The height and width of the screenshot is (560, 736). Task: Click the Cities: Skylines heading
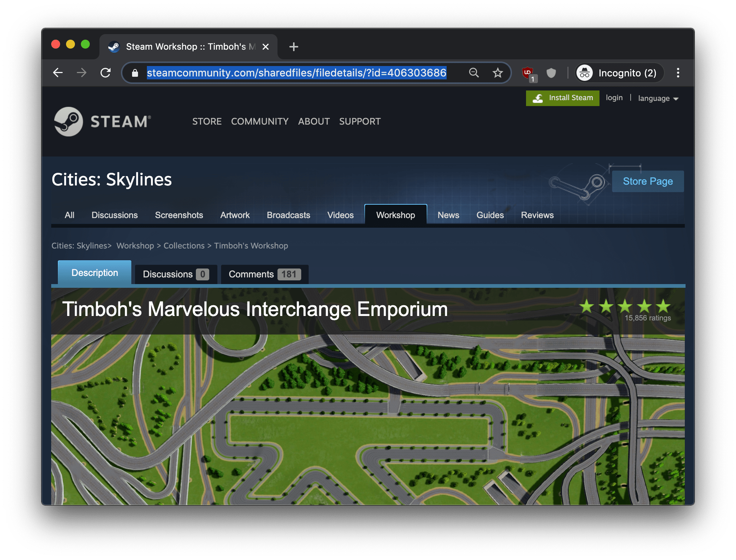coord(112,179)
